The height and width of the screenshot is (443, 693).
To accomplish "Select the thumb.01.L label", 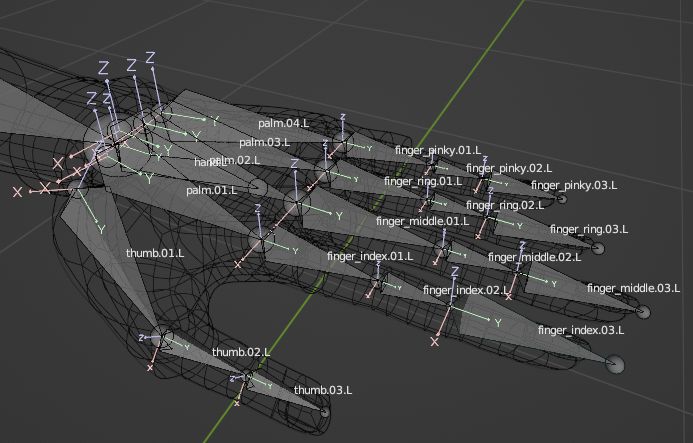I will [155, 253].
